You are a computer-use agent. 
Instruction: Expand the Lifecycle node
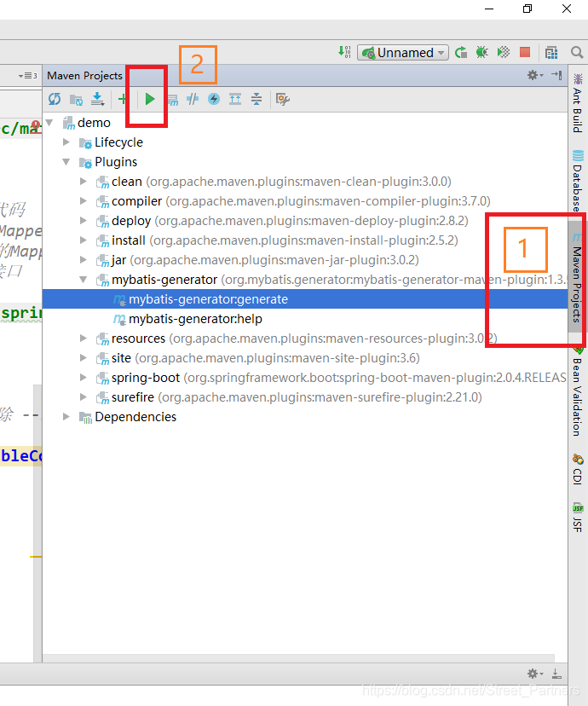click(66, 142)
